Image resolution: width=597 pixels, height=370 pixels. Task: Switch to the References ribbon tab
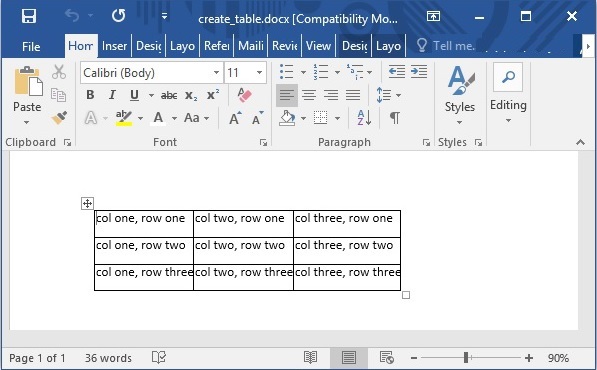[216, 46]
